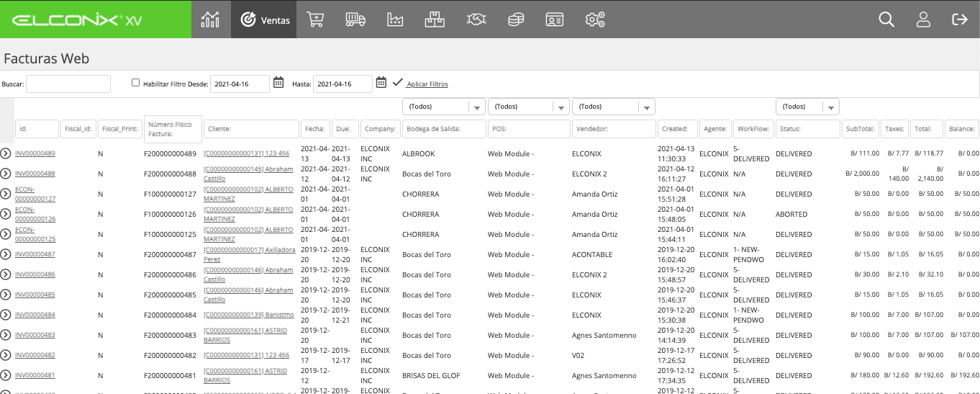Click the magnifier search icon in header
980x394 pixels.
pos(886,19)
